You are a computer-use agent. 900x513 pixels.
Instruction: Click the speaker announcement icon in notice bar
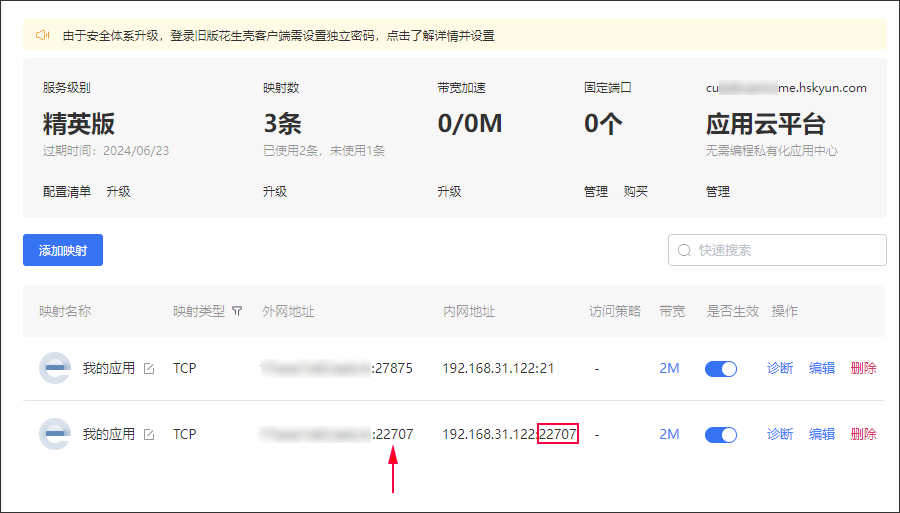[x=42, y=36]
